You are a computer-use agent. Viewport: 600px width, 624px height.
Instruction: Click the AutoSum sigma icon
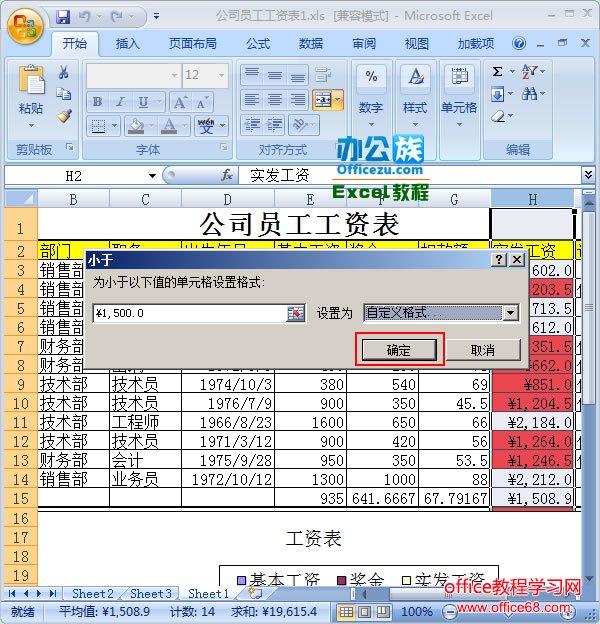pos(497,72)
